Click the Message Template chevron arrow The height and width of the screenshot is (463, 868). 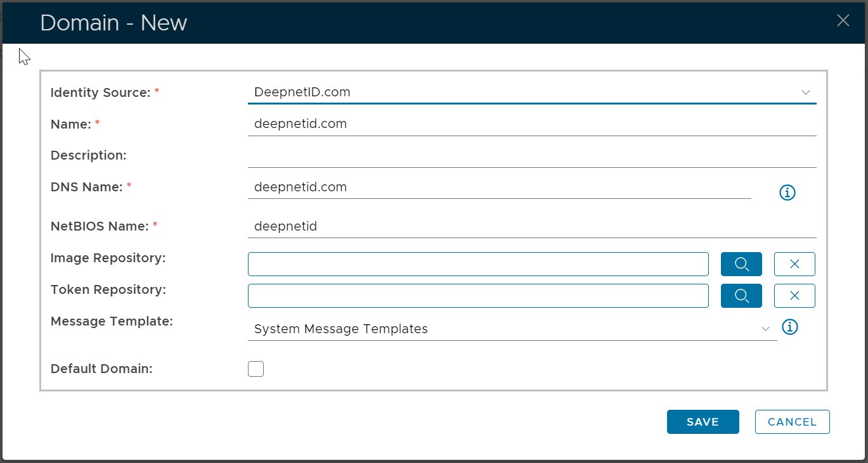[x=765, y=329]
